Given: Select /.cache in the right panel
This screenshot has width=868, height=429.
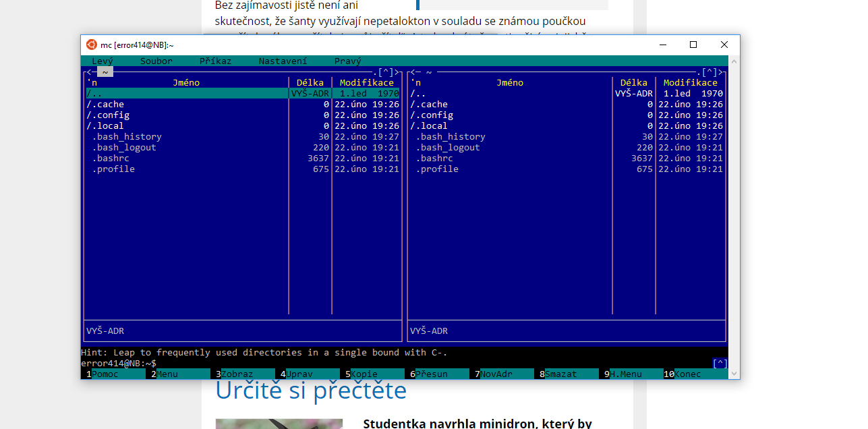Looking at the screenshot, I should (567, 104).
